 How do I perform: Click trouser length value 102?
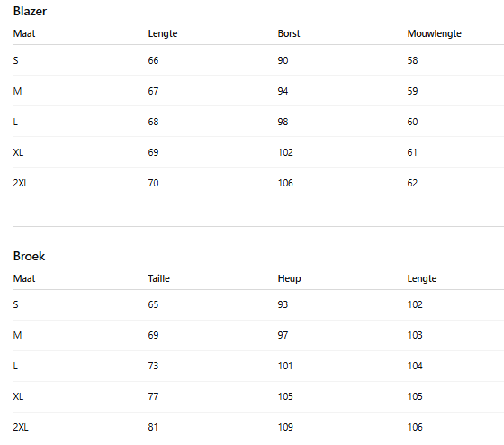click(x=415, y=304)
